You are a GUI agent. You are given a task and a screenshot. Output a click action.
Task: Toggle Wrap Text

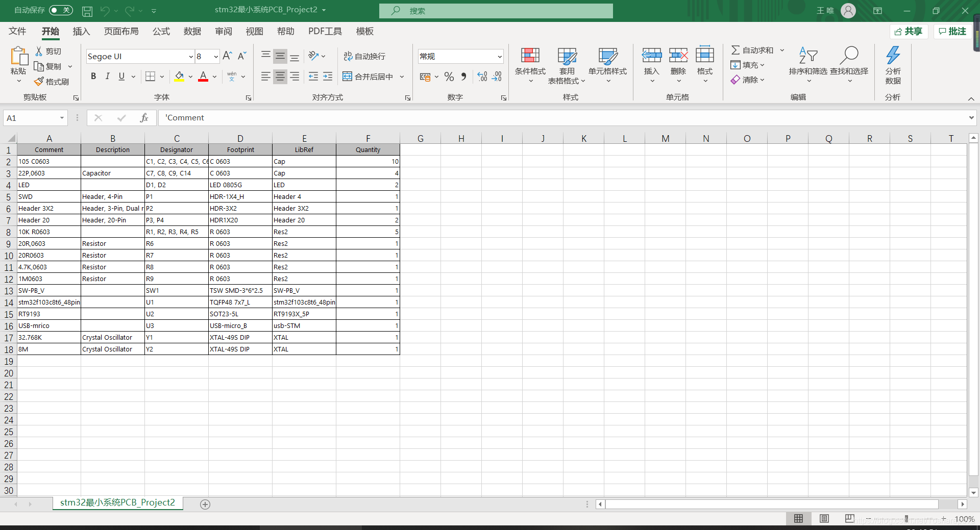click(x=364, y=56)
